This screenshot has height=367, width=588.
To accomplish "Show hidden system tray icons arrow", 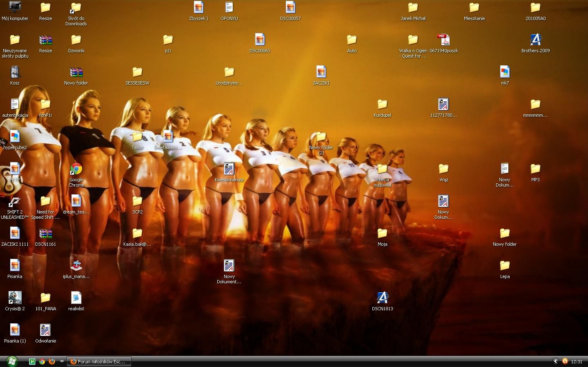I will point(555,361).
